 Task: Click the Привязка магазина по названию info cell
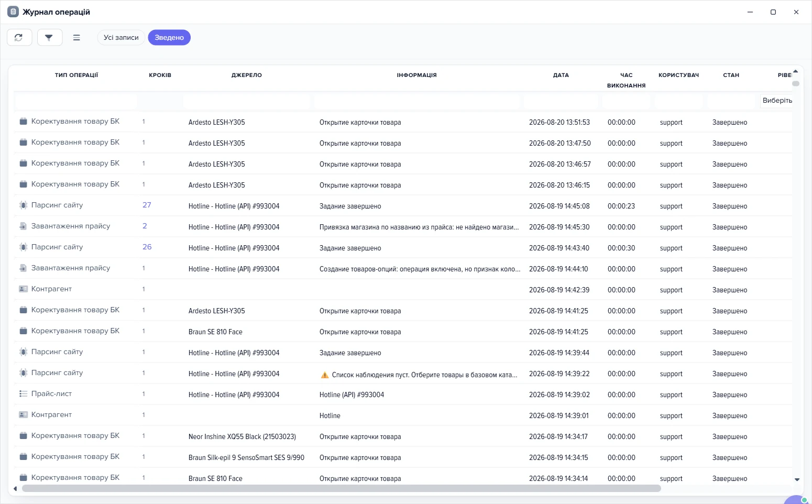[419, 227]
